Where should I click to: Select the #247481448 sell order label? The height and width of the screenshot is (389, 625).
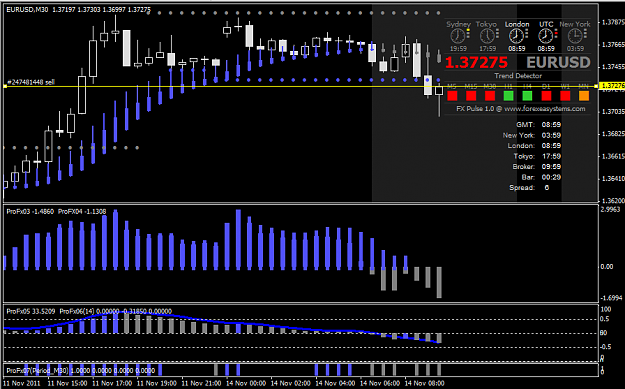31,82
